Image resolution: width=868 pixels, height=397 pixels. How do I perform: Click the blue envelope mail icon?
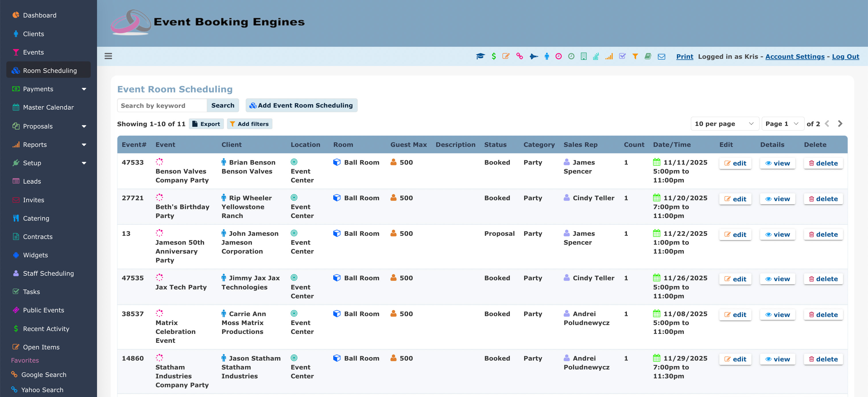[661, 56]
